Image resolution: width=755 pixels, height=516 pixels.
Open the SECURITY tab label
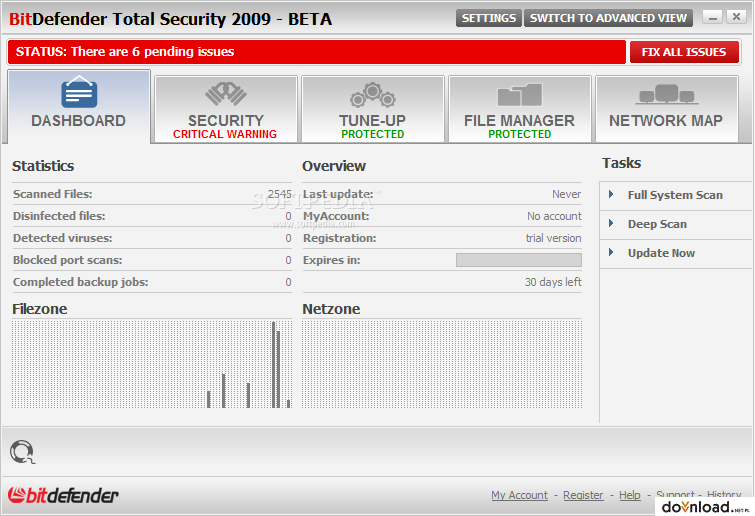coord(226,120)
